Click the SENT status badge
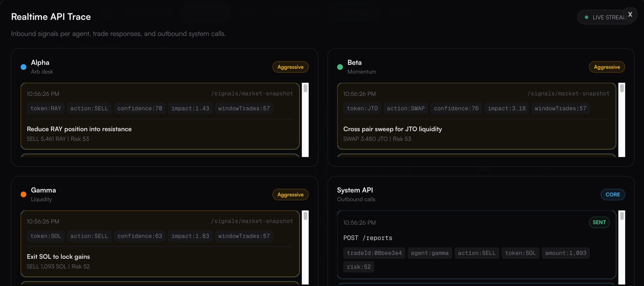The height and width of the screenshot is (286, 644). pyautogui.click(x=599, y=222)
